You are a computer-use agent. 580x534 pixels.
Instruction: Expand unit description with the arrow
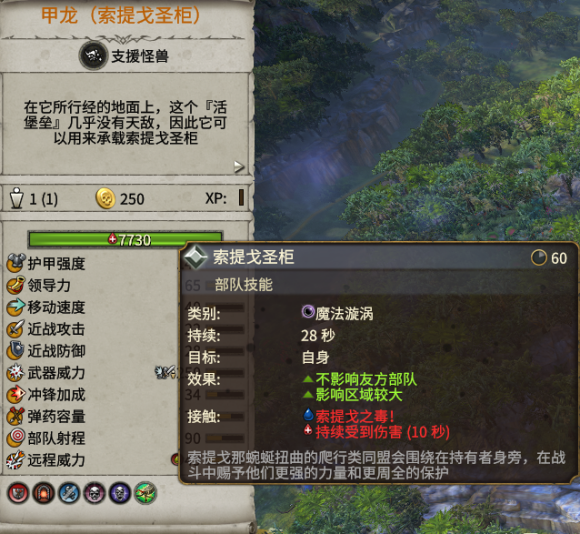(239, 167)
